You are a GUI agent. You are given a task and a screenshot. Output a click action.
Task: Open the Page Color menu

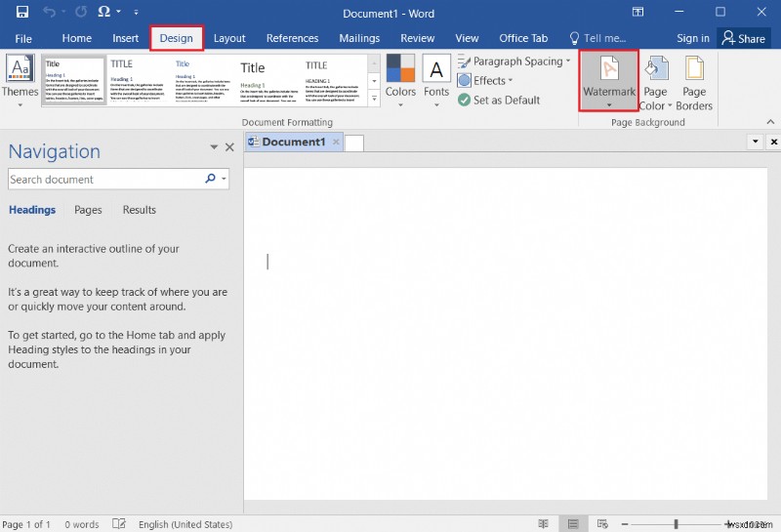[x=655, y=84]
